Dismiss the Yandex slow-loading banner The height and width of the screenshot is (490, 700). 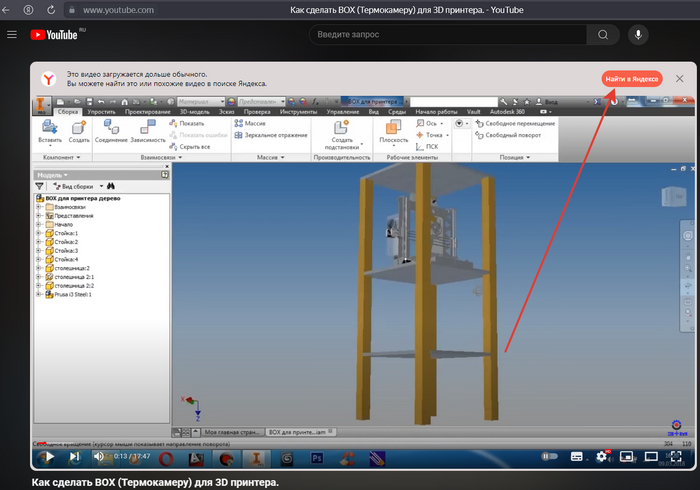(679, 79)
